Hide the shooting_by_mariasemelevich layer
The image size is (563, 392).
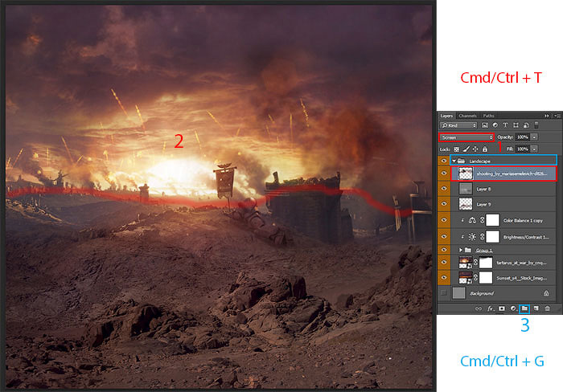444,174
